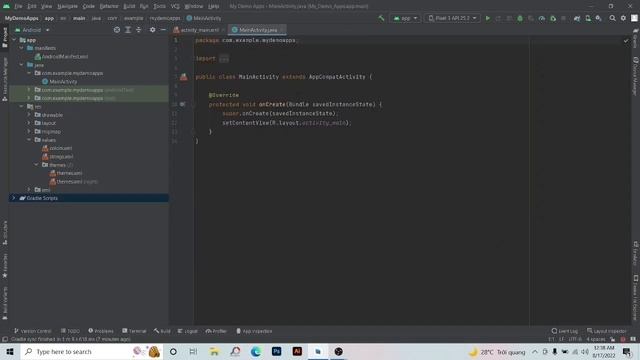The height and width of the screenshot is (360, 640).
Task: Click the Make Project hammer icon
Action: pyautogui.click(x=381, y=18)
